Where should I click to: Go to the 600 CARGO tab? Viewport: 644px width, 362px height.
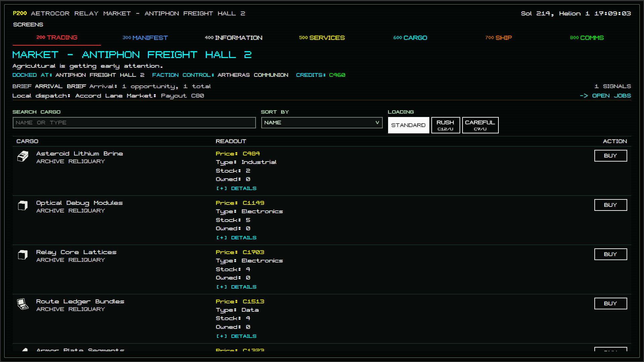tap(410, 38)
